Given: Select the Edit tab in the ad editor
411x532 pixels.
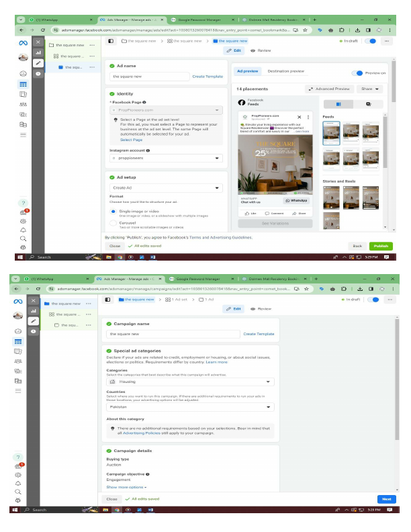Looking at the screenshot, I should 233,50.
